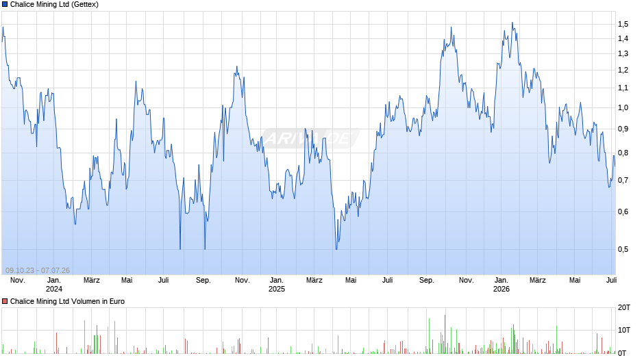Click the price axis label '1,2'
This screenshot has width=644, height=360.
(x=623, y=70)
